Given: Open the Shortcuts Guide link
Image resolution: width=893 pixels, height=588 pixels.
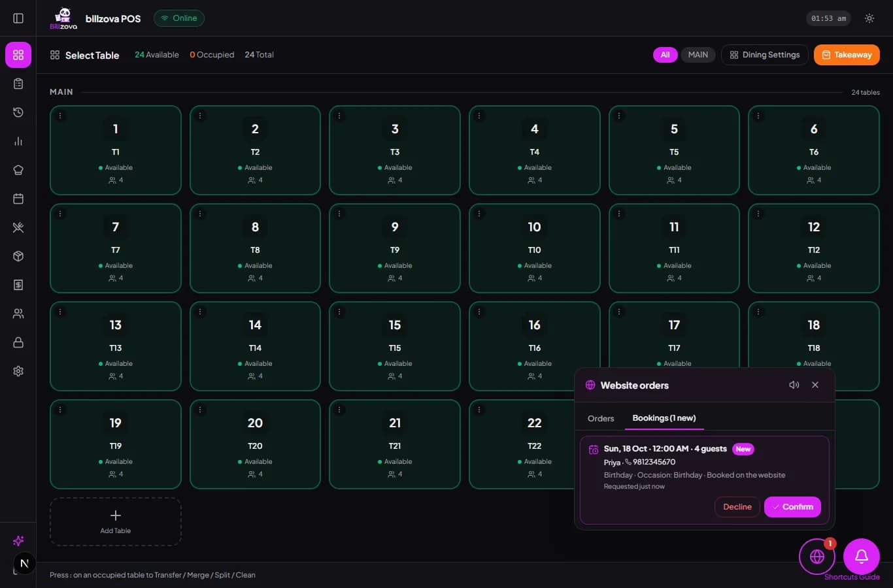Looking at the screenshot, I should coord(852,577).
